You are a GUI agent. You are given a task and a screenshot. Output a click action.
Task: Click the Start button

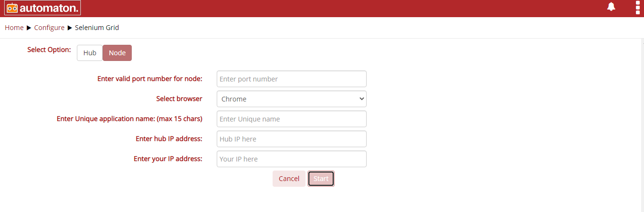[x=321, y=179]
